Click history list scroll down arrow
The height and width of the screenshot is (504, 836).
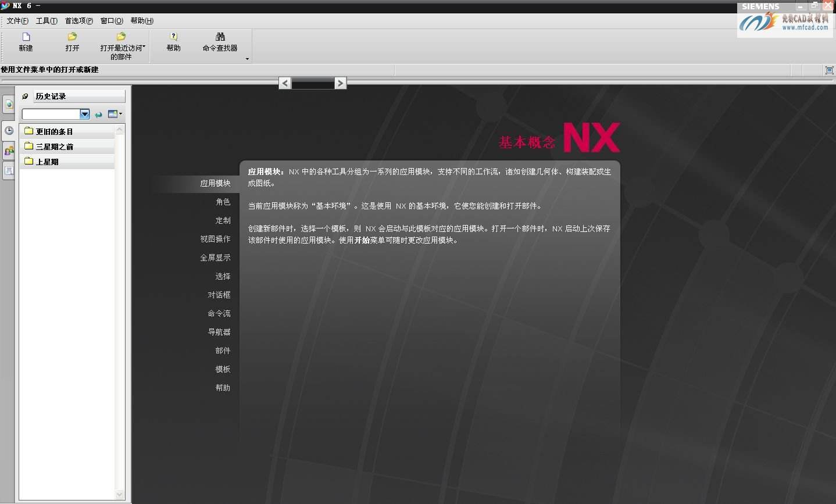point(120,495)
